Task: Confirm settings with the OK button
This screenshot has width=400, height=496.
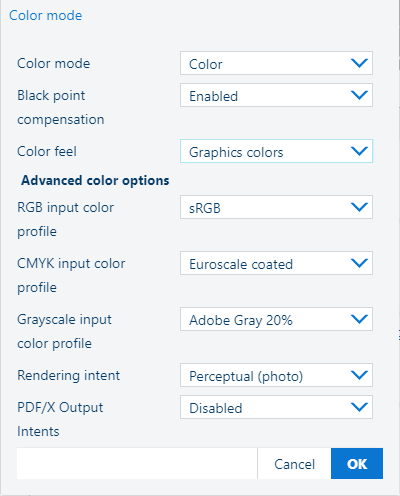Action: point(357,464)
